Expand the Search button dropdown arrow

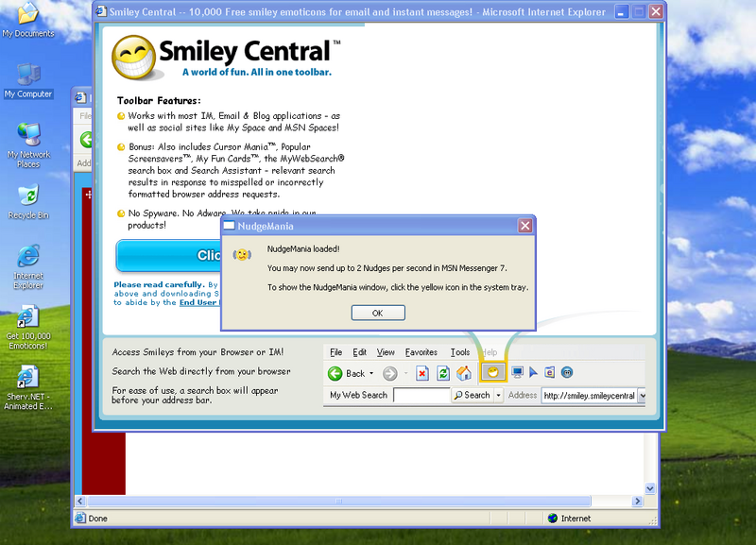coord(499,395)
